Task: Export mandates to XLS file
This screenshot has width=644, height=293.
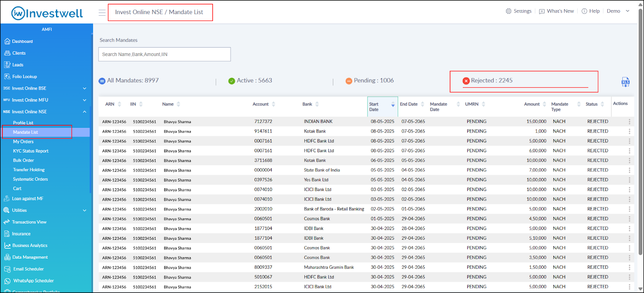Action: 625,82
